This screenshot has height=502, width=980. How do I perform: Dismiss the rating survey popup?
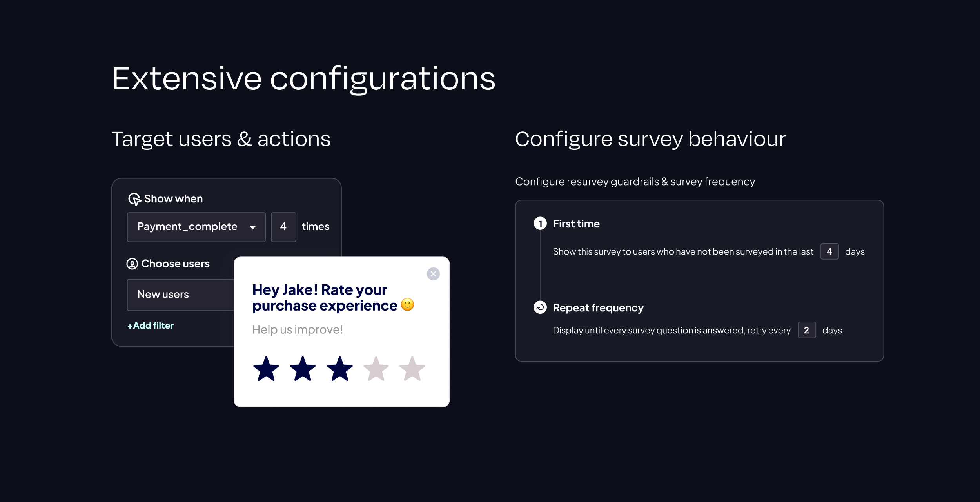pyautogui.click(x=433, y=274)
